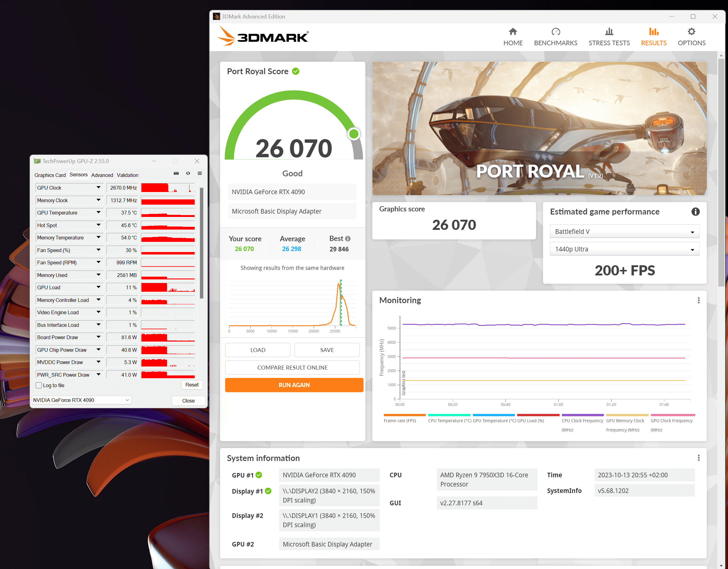Click the GPU-Z screenshot camera icon
The width and height of the screenshot is (728, 569).
176,174
